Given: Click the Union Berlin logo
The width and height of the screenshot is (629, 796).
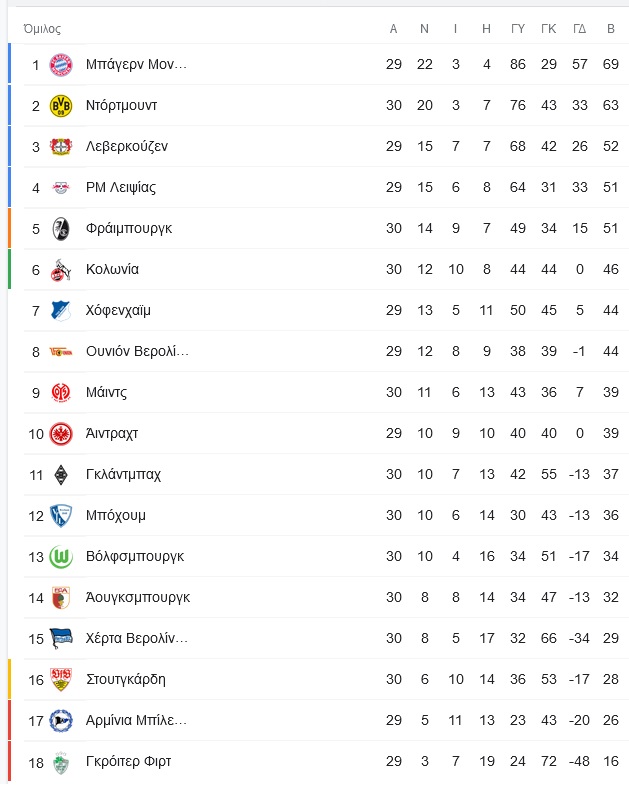Looking at the screenshot, I should (61, 352).
